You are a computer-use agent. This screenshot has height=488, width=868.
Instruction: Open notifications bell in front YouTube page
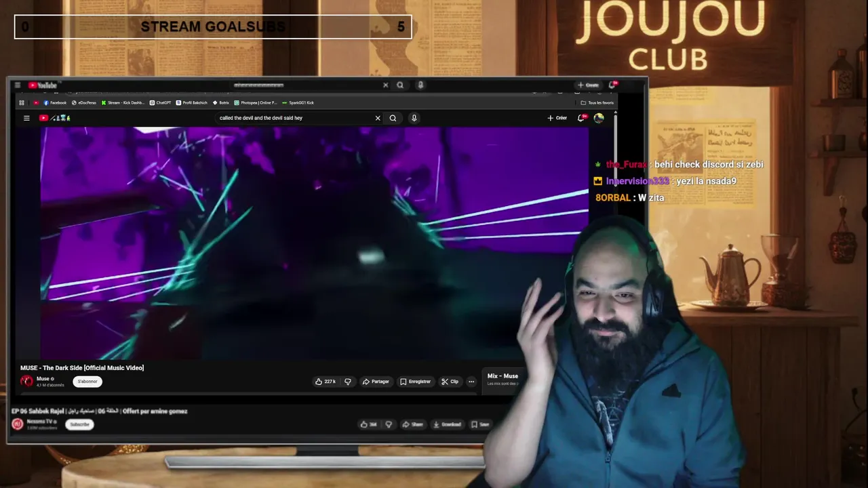581,118
